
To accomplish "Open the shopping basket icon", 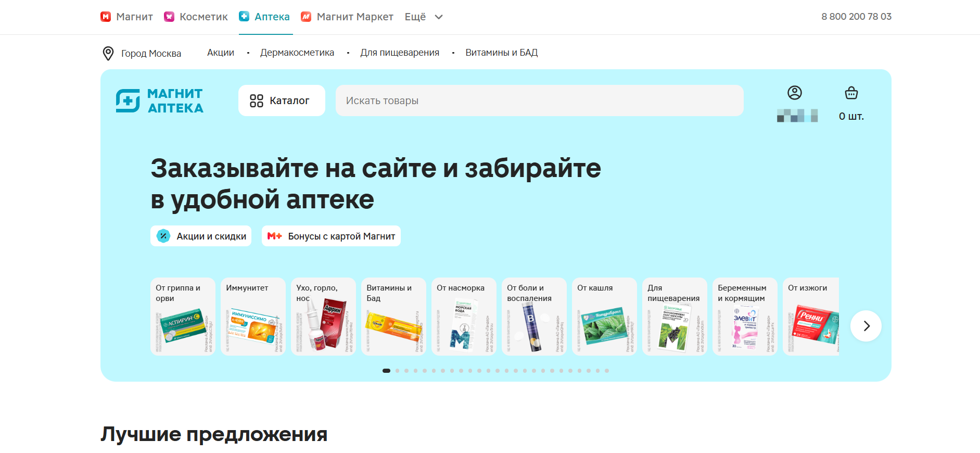I will (851, 93).
